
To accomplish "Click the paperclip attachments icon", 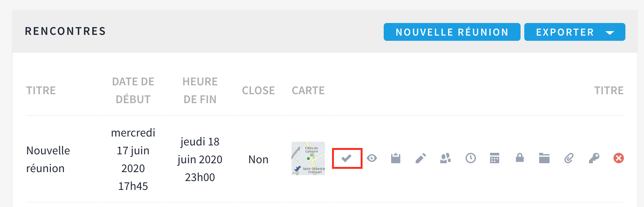I will [x=569, y=158].
